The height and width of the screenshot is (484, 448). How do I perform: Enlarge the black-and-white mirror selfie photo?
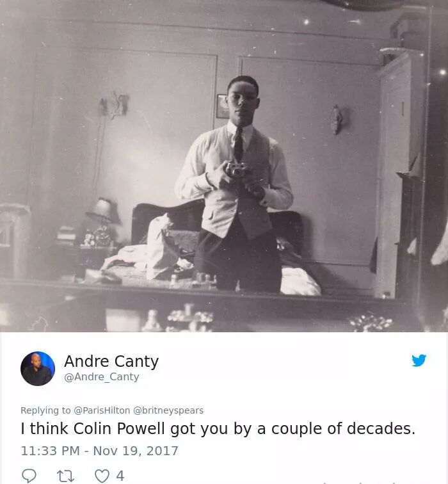pyautogui.click(x=224, y=166)
